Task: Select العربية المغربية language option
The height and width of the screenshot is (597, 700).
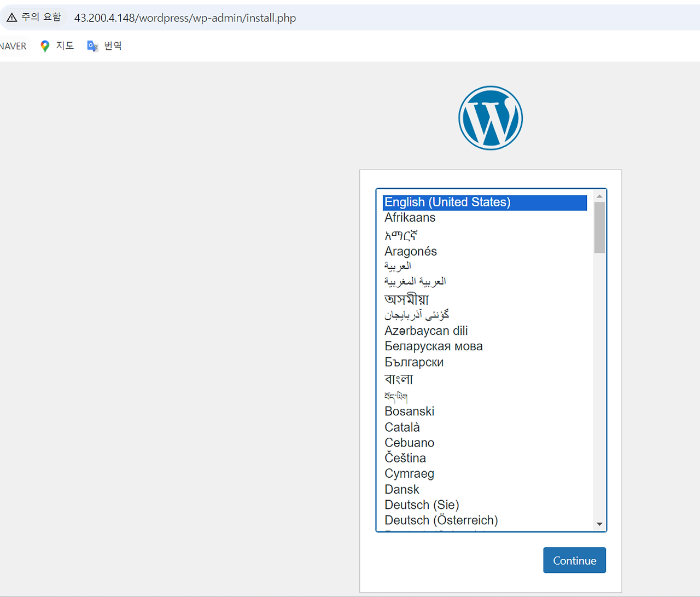Action: (x=485, y=281)
